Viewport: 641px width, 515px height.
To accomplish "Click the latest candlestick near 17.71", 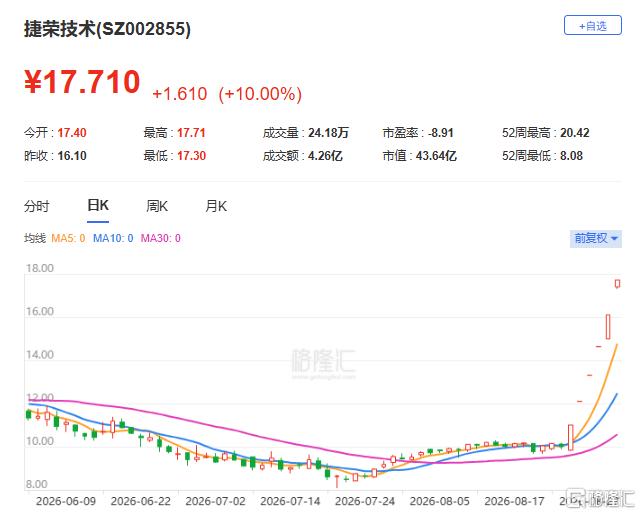I will coord(617,283).
